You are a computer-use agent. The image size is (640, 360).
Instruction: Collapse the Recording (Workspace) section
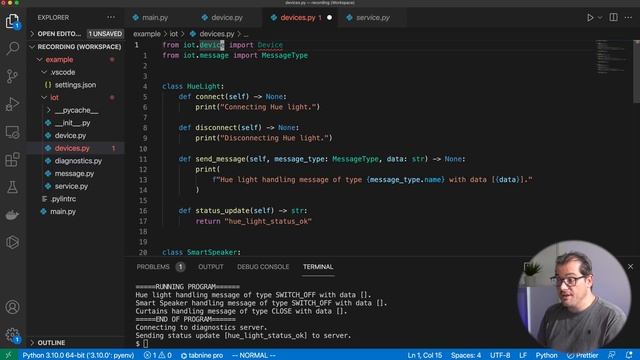click(x=76, y=47)
